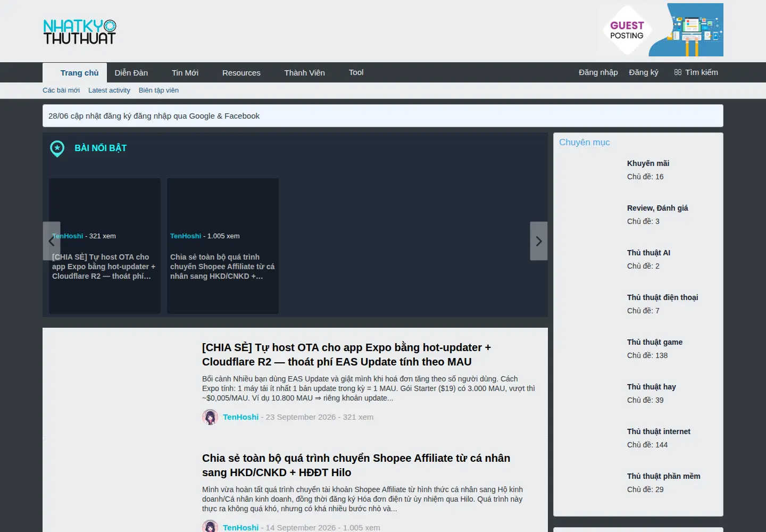766x532 pixels.
Task: Click the star pin icon next to Bài Nổi Bật
Action: (57, 148)
